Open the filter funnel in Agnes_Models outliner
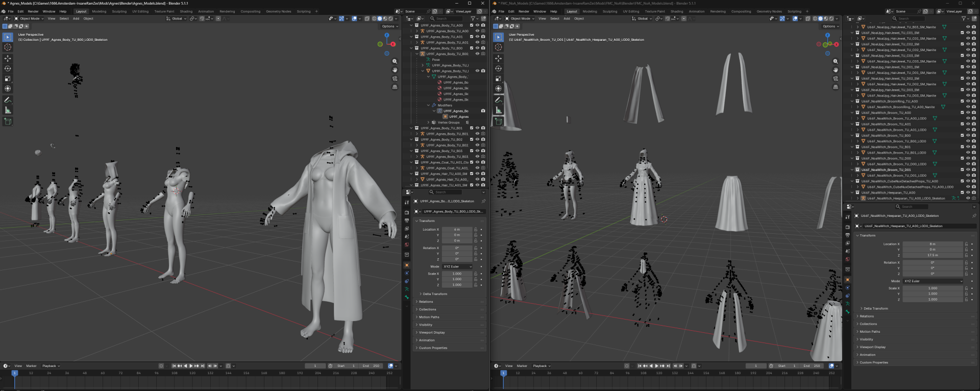This screenshot has height=391, width=980. coord(473,18)
